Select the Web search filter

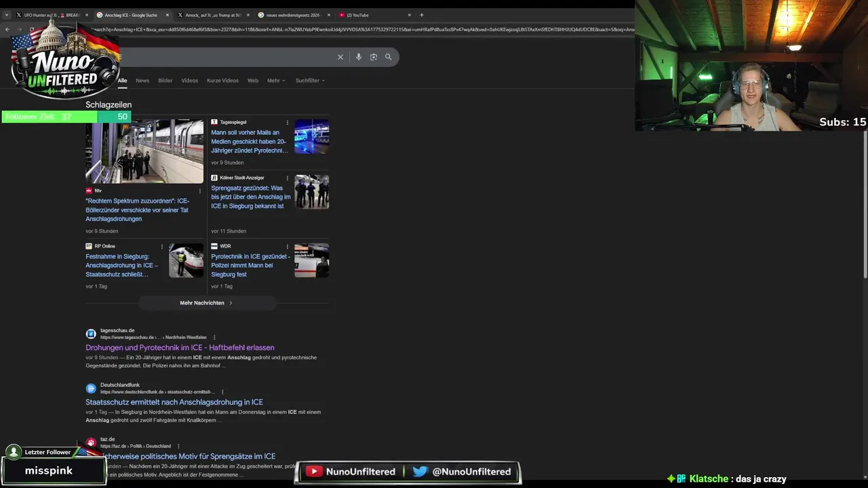point(253,81)
